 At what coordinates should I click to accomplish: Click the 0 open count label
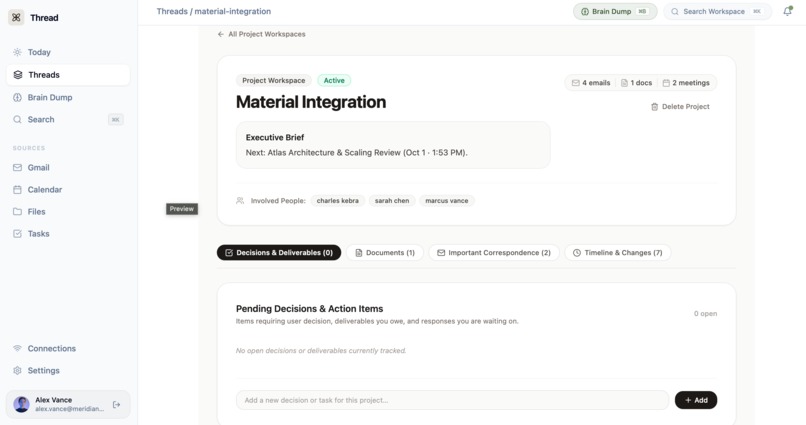tap(705, 313)
